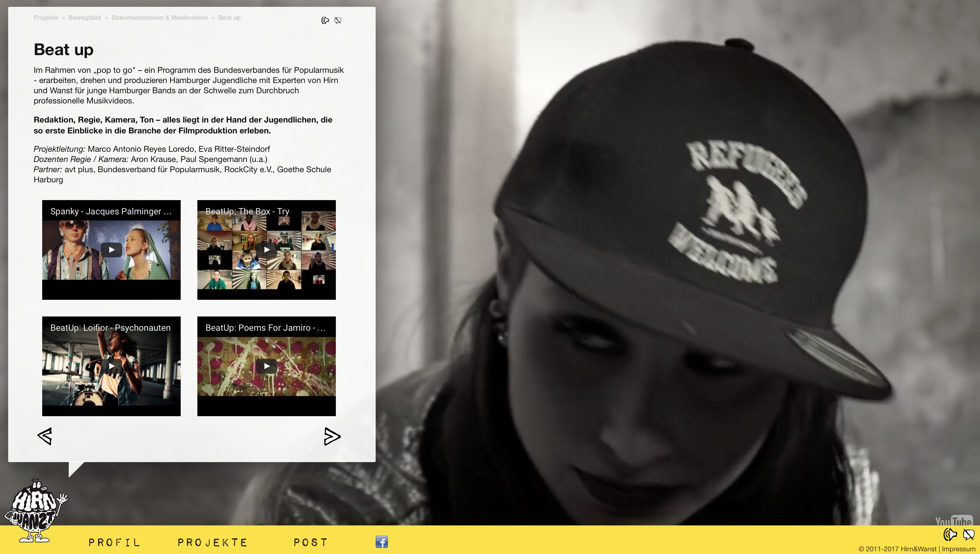Click Dokumentationen & Musikvideos breadcrumb
This screenshot has width=980, height=554.
pos(160,17)
